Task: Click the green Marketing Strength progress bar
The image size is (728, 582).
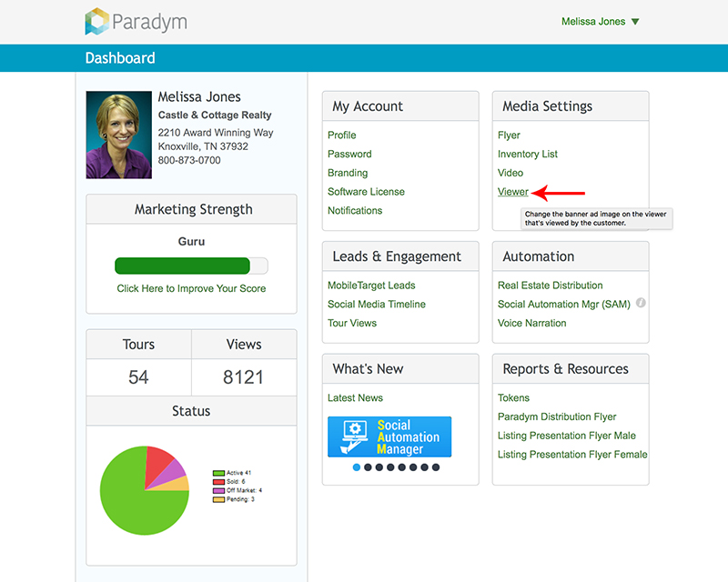Action: pos(183,266)
